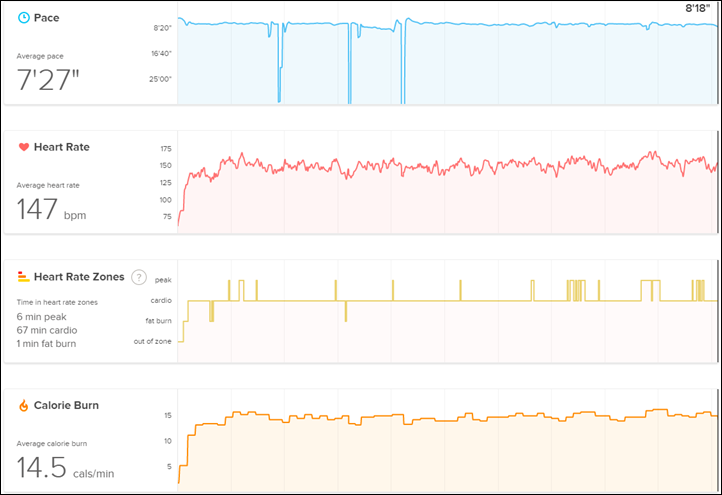Click the 8'20" pace axis label
The width and height of the screenshot is (722, 495).
[163, 28]
